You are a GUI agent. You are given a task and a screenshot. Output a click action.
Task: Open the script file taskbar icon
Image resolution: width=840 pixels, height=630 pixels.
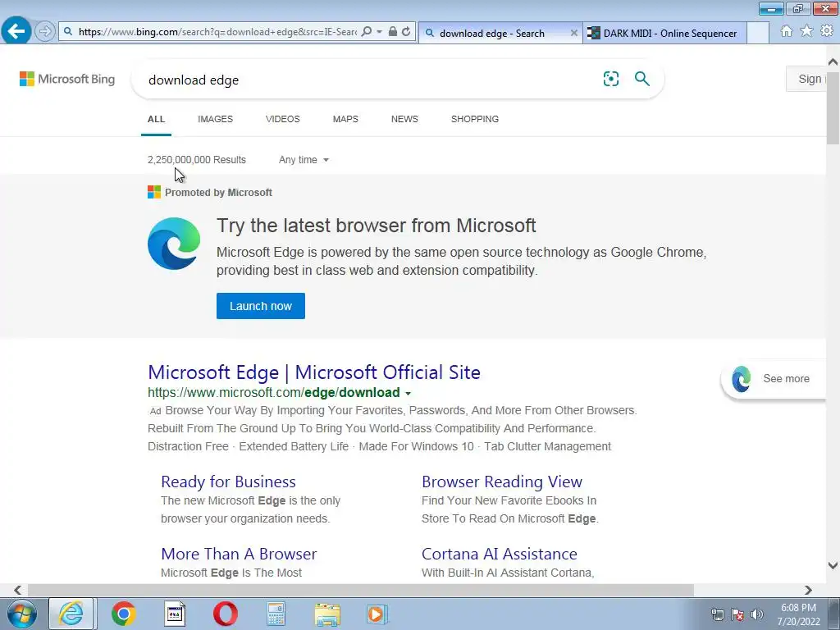pyautogui.click(x=174, y=614)
